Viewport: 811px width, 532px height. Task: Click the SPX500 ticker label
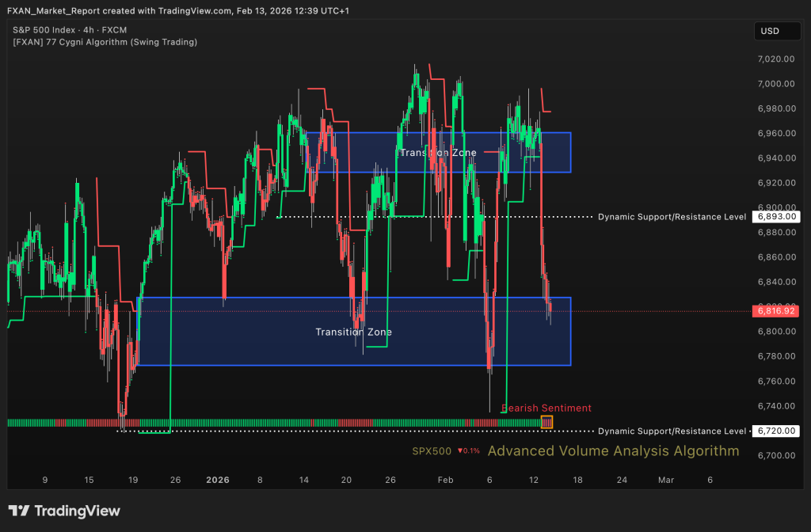point(432,451)
